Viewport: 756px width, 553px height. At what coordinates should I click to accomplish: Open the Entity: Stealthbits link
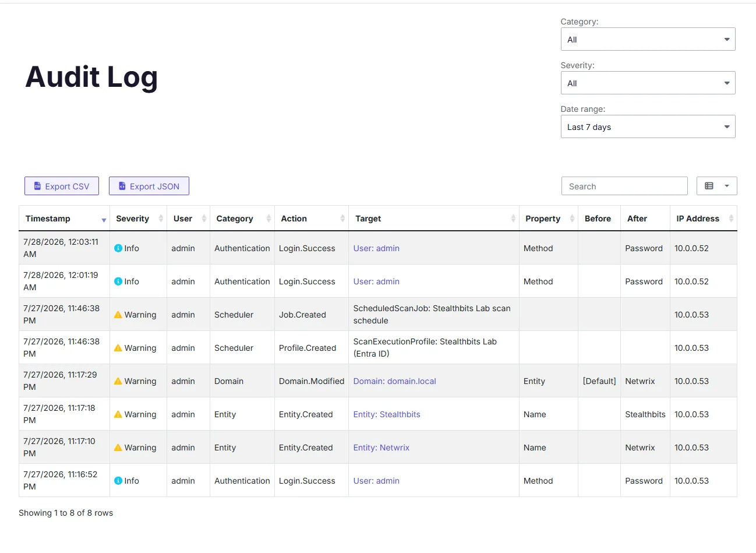coord(387,414)
